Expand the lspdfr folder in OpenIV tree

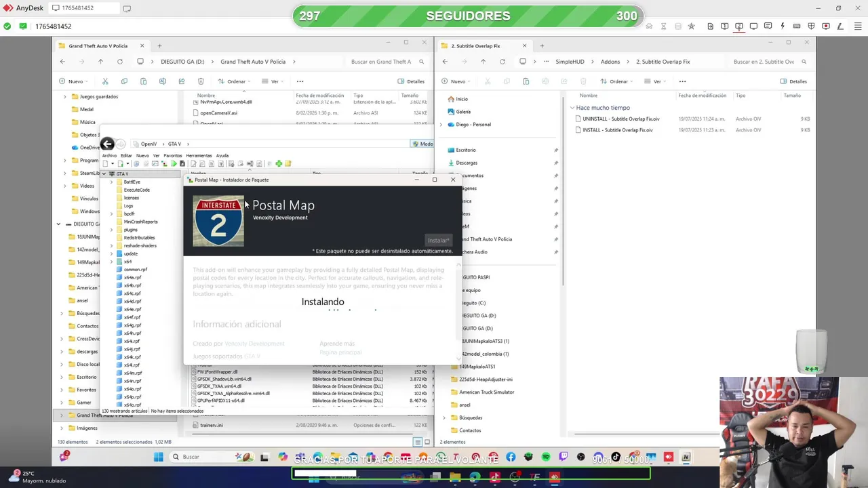[112, 213]
